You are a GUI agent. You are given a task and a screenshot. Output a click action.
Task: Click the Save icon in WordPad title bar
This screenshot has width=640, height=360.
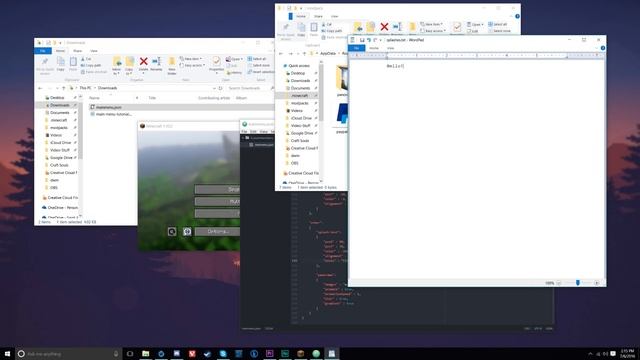pos(362,40)
